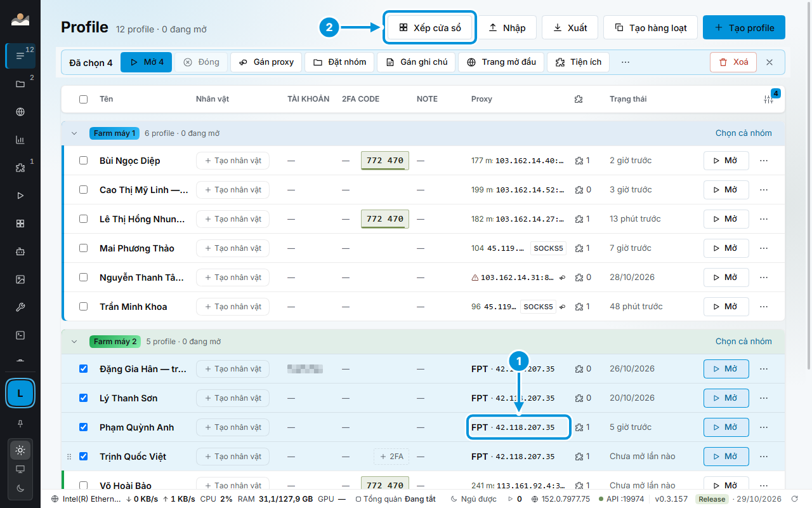Switch to light theme sun icon
Viewport: 812px width, 508px height.
pyautogui.click(x=20, y=450)
